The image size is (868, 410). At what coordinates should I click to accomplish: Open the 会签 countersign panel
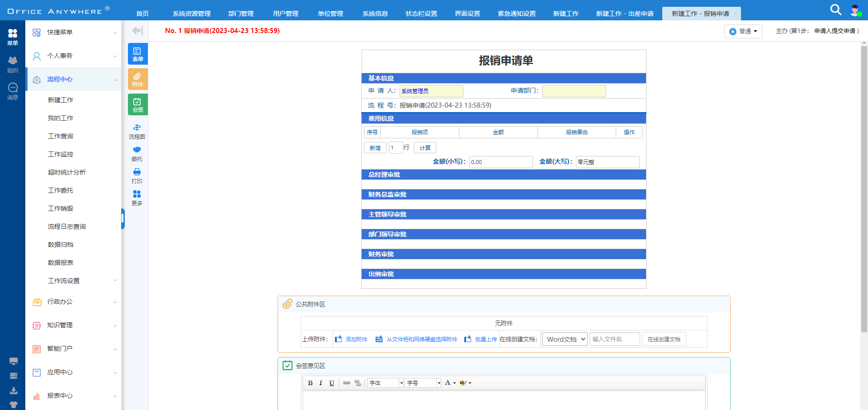138,104
